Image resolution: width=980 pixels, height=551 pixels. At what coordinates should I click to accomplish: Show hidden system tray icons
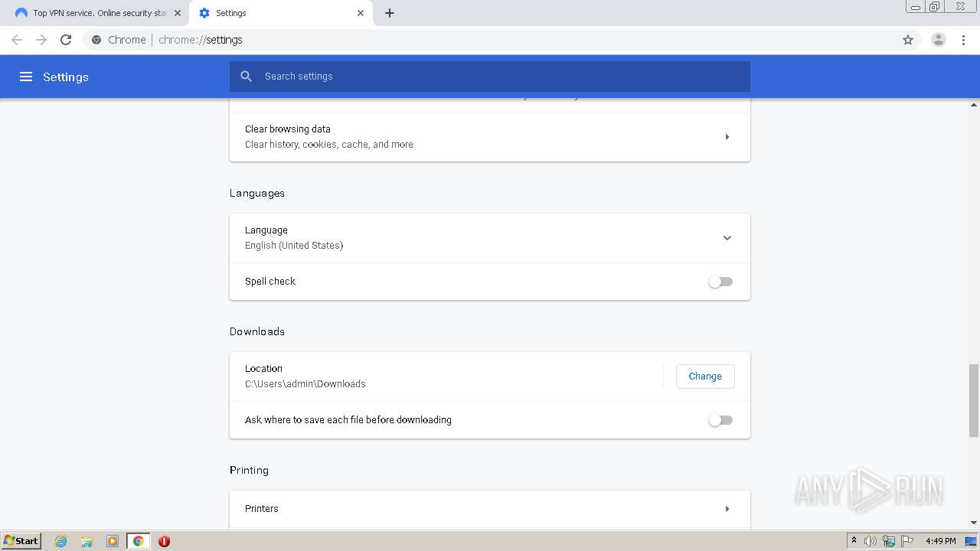pyautogui.click(x=854, y=541)
